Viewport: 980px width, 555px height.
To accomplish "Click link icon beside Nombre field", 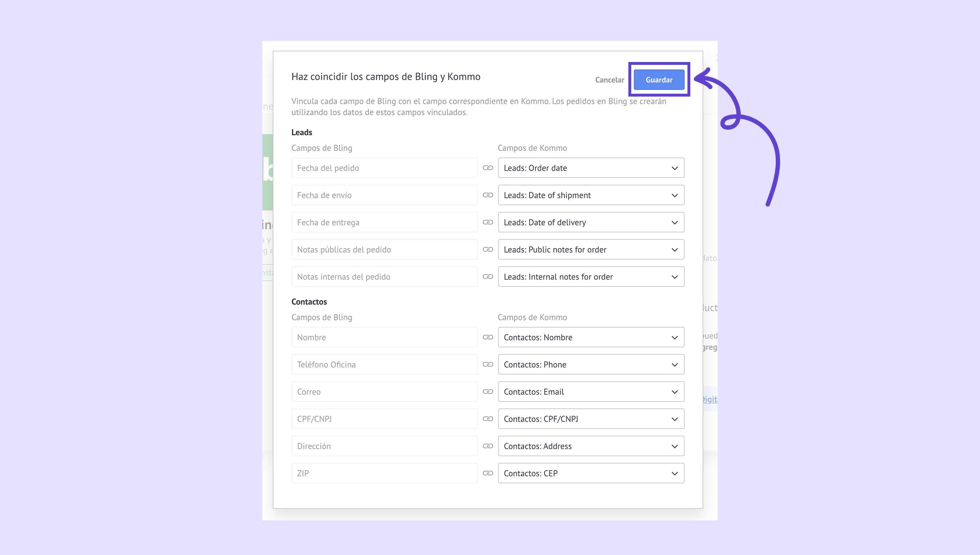I will tap(488, 337).
